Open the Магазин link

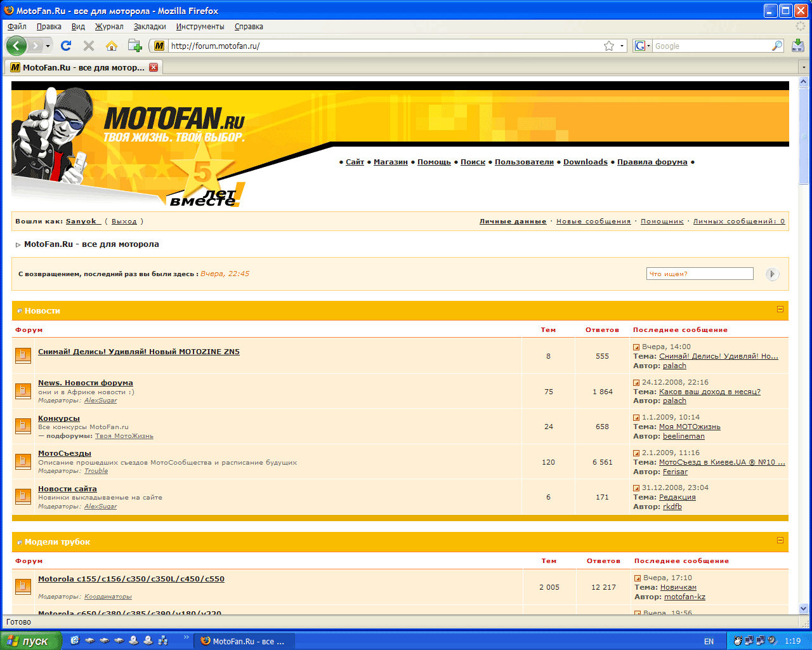point(391,162)
